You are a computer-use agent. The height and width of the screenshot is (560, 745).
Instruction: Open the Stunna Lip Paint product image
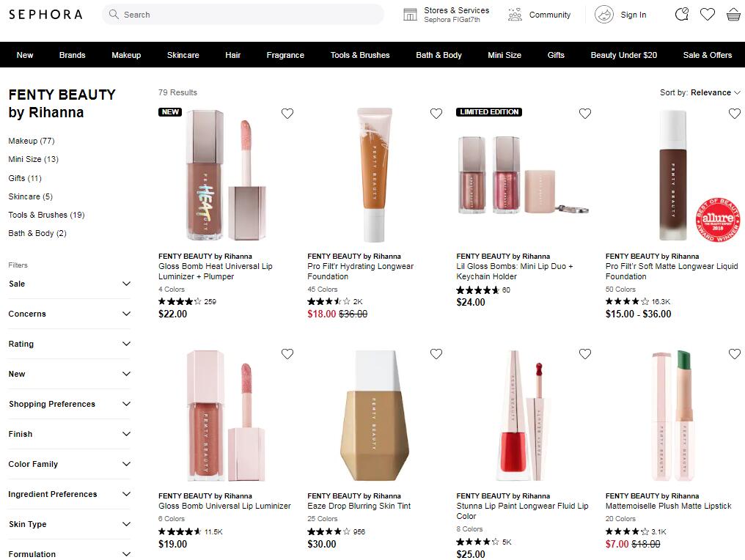[x=522, y=416]
